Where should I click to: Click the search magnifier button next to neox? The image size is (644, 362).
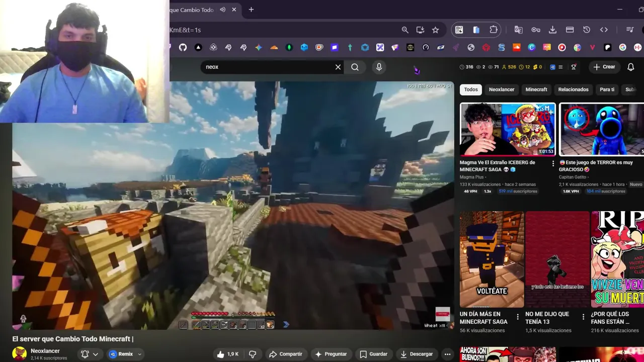tap(355, 67)
